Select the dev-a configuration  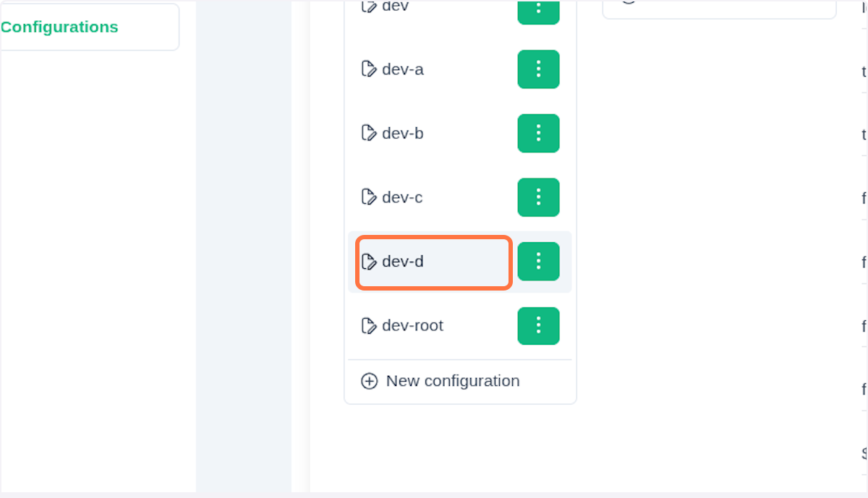403,69
